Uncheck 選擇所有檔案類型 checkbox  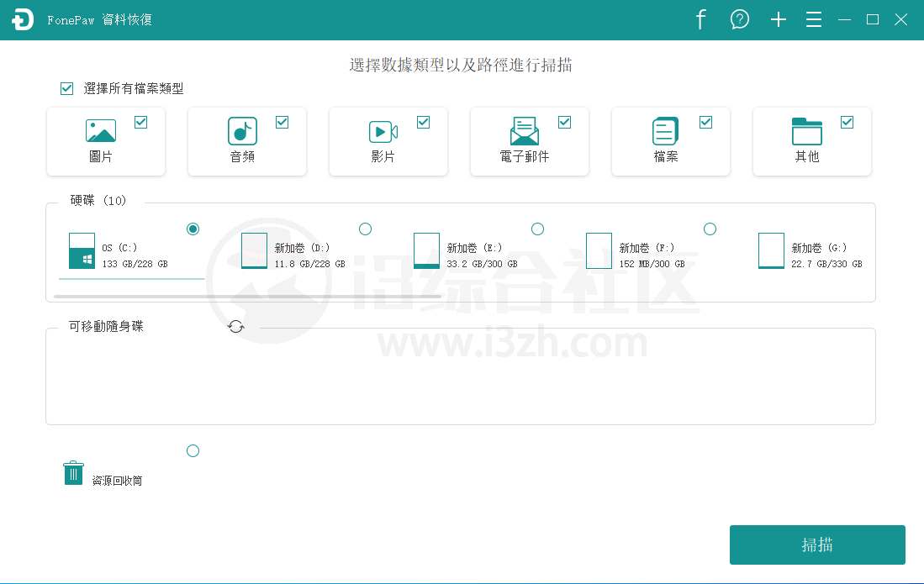point(66,88)
